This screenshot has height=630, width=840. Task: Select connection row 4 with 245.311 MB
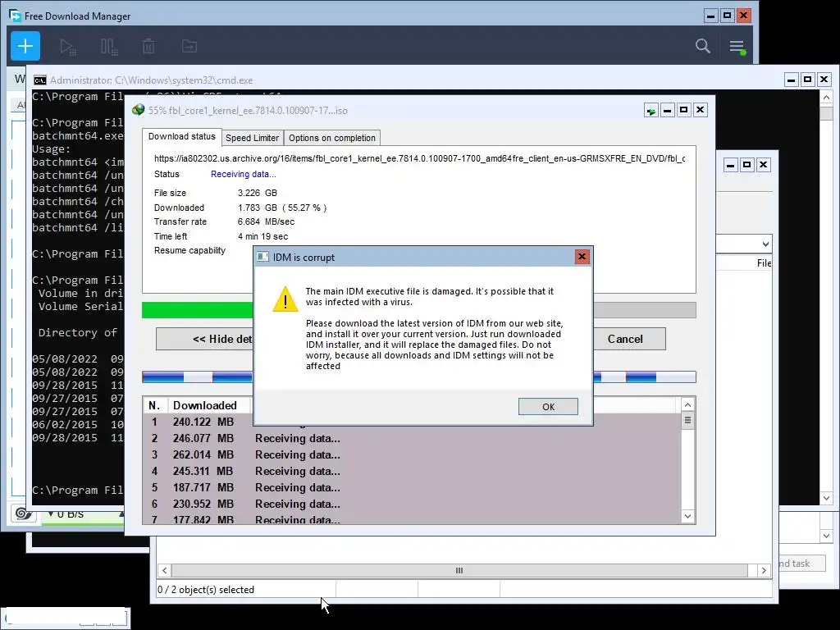pos(412,472)
